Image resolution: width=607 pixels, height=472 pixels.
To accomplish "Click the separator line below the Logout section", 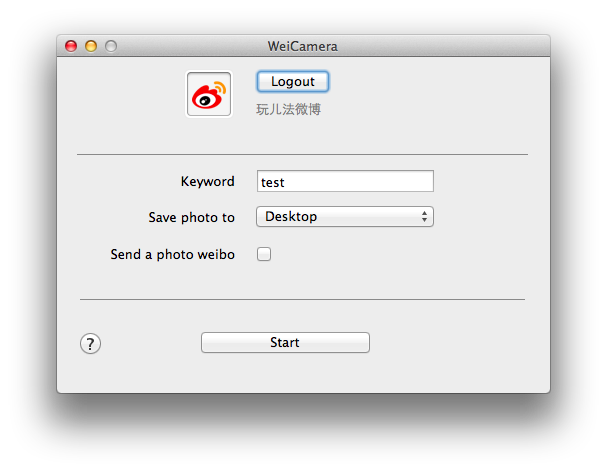I will (302, 154).
